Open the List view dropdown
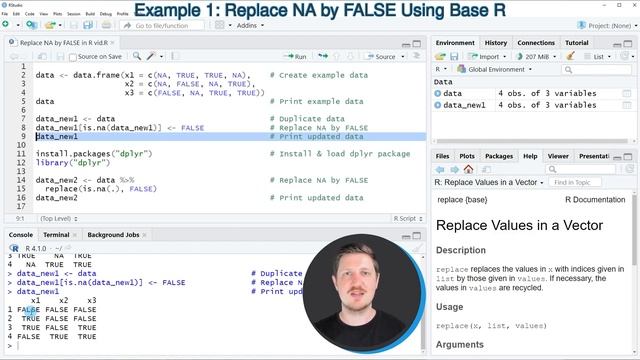The image size is (640, 360). pos(598,56)
